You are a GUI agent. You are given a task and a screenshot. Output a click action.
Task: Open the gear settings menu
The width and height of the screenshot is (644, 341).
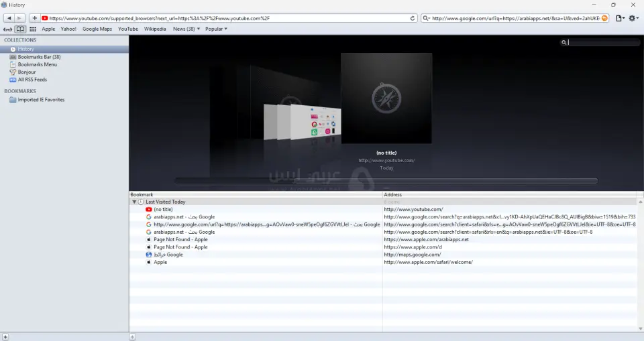(x=633, y=18)
